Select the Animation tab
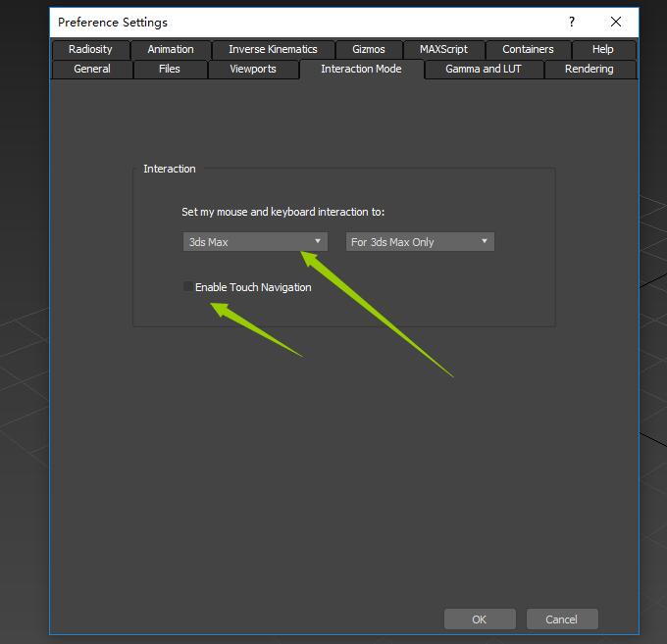 coord(171,49)
